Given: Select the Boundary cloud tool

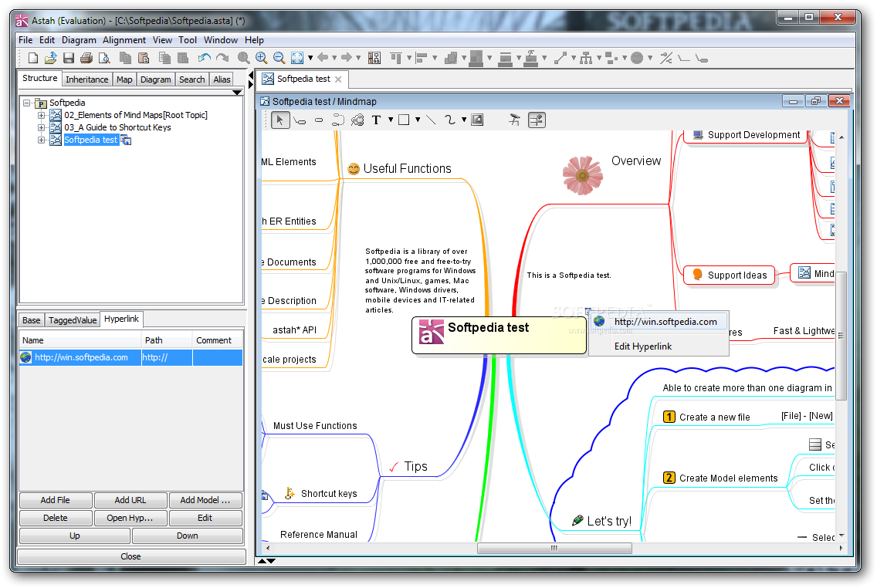Looking at the screenshot, I should pos(357,120).
